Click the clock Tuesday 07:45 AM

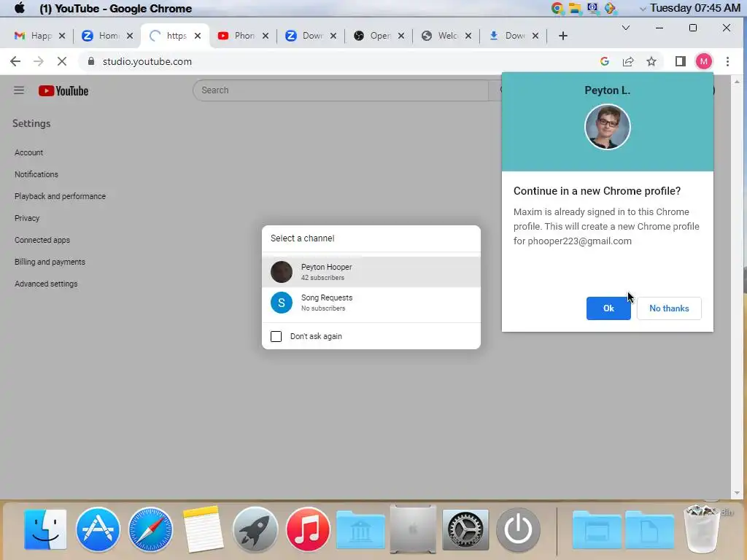[x=695, y=8]
